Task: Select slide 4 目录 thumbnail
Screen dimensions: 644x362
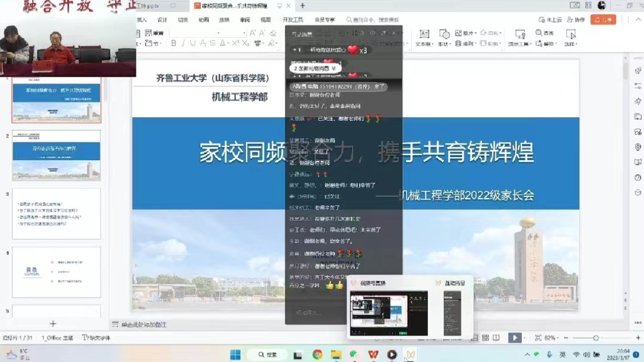Action: coord(56,272)
